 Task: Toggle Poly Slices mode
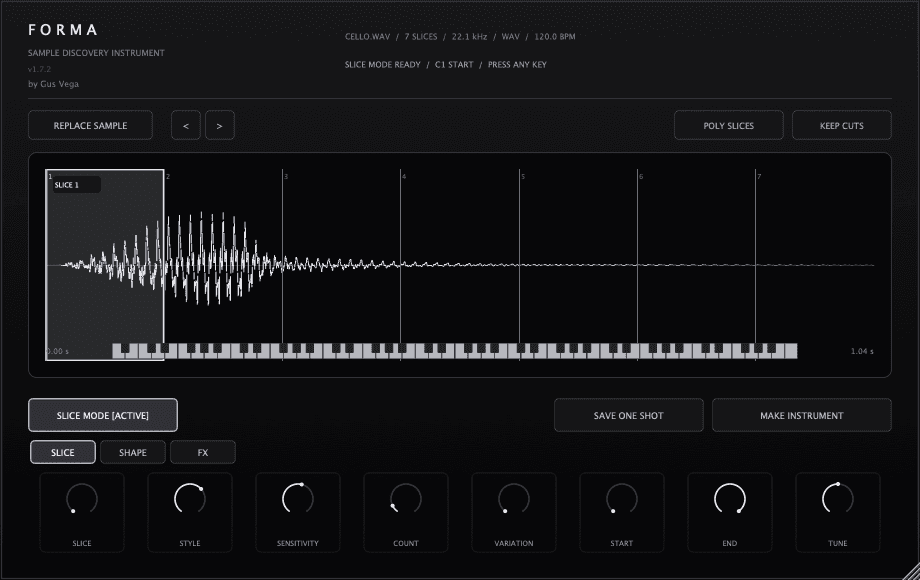pos(728,126)
